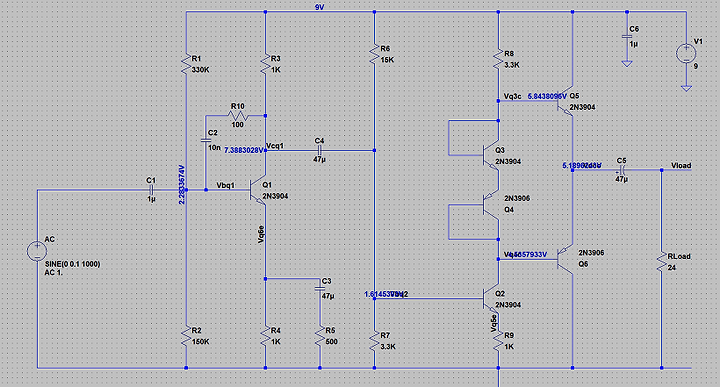720x387 pixels.
Task: Click the 9V supply rail label
Action: [320, 7]
